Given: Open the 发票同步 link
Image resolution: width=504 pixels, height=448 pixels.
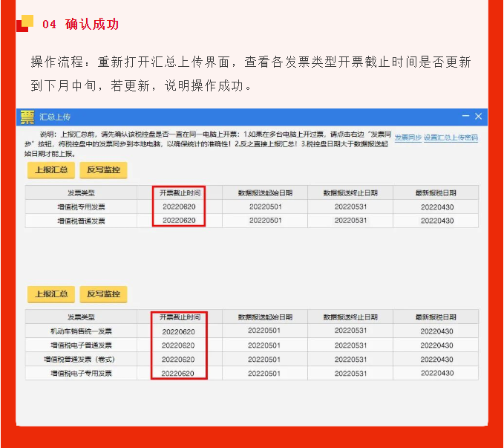Looking at the screenshot, I should click(x=408, y=137).
